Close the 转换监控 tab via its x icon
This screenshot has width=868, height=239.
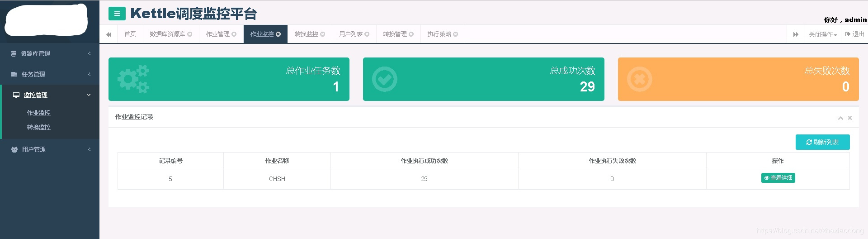(x=323, y=34)
